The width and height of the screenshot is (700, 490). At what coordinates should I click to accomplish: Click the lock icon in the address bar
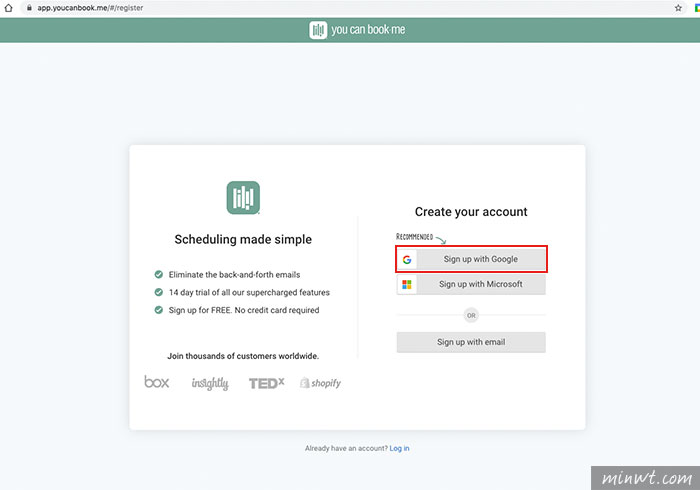click(29, 8)
